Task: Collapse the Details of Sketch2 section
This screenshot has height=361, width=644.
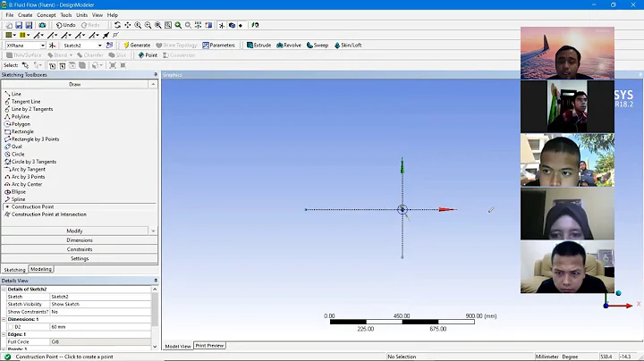Action: click(x=4, y=290)
